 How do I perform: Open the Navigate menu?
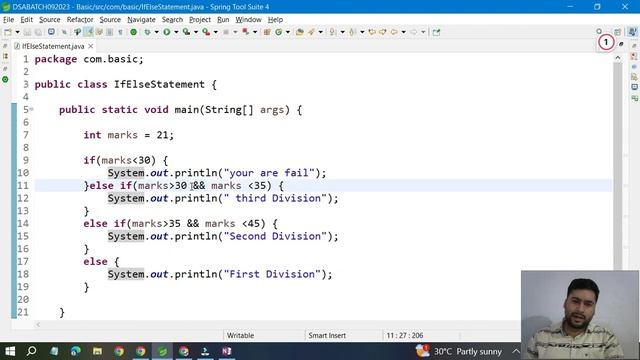[141, 20]
